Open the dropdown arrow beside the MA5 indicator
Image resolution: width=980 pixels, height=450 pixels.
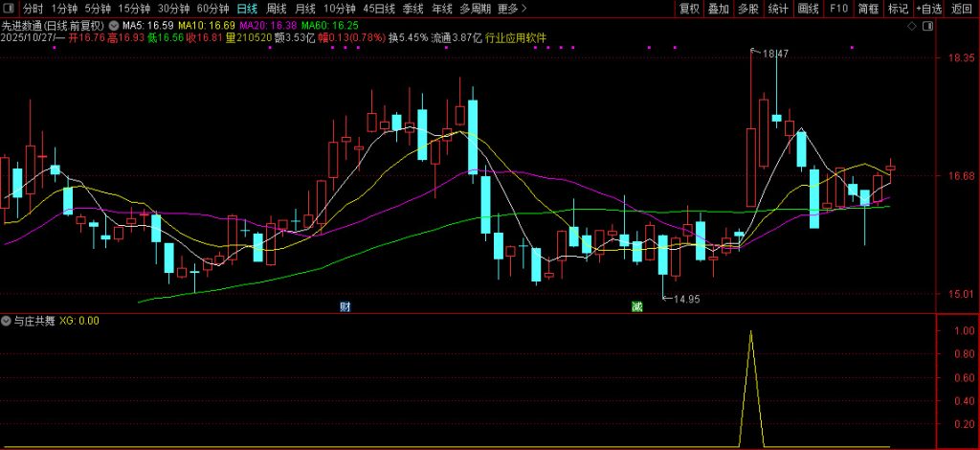pyautogui.click(x=116, y=24)
